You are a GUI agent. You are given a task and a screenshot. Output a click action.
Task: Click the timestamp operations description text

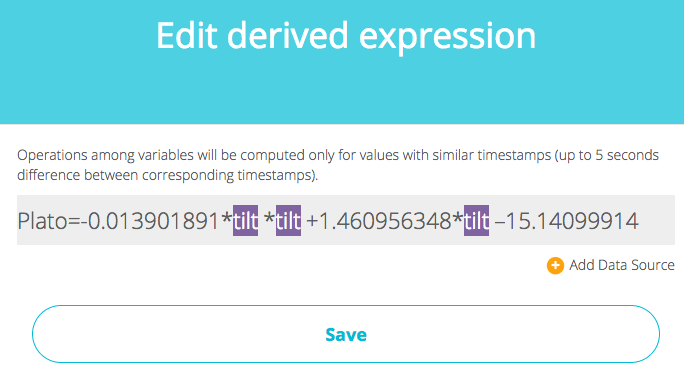click(x=338, y=165)
